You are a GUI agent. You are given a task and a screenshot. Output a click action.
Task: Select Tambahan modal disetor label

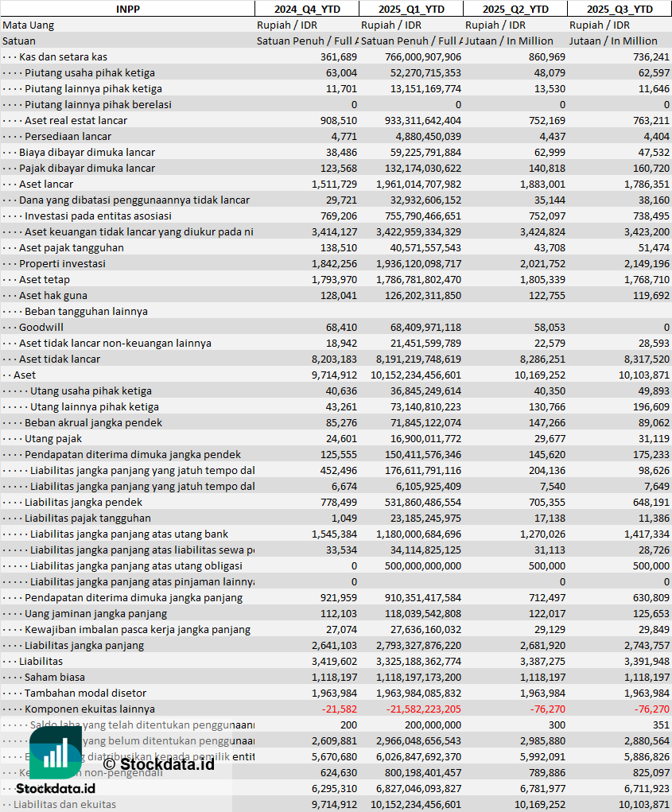tap(85, 694)
